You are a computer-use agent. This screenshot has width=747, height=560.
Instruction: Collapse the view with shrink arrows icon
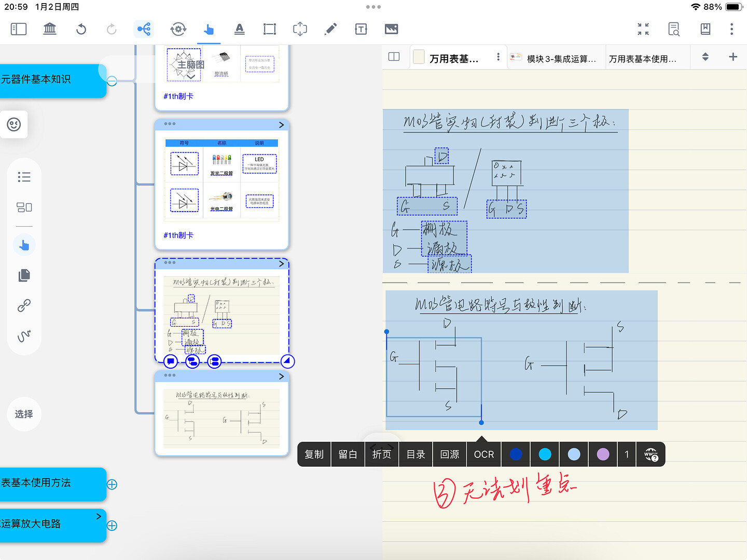click(643, 29)
